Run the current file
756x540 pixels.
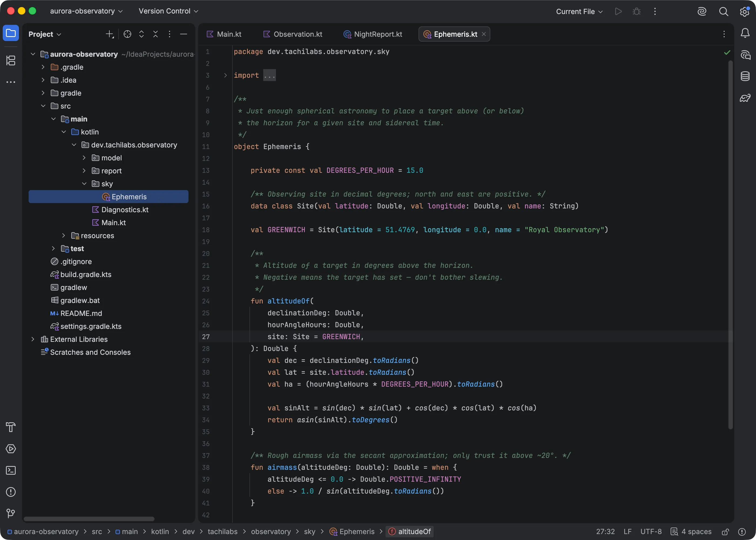(x=618, y=11)
